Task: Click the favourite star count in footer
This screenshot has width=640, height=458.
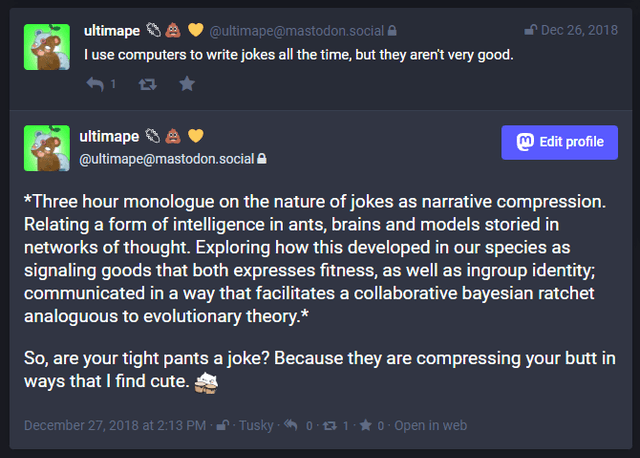Action: [367, 425]
